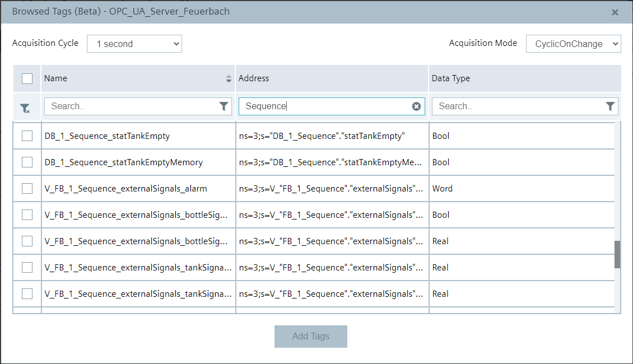Click the Name column search field
Image resolution: width=633 pixels, height=364 pixels.
click(129, 106)
